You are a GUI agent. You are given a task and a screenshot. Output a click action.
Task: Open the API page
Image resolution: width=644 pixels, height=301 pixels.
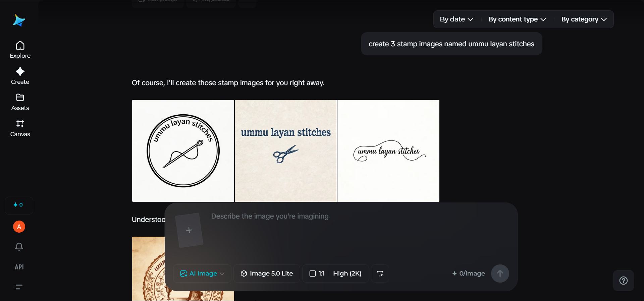(x=19, y=267)
